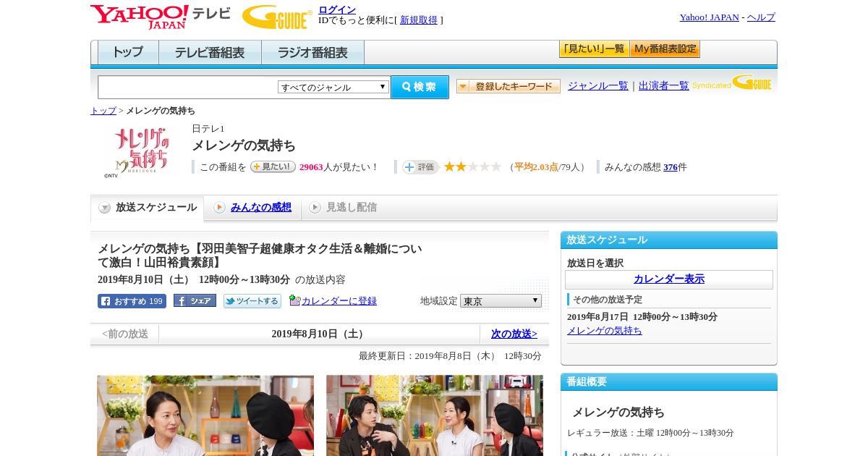This screenshot has height=456, width=868.
Task: Click the 出演者一覧 link
Action: [x=664, y=86]
